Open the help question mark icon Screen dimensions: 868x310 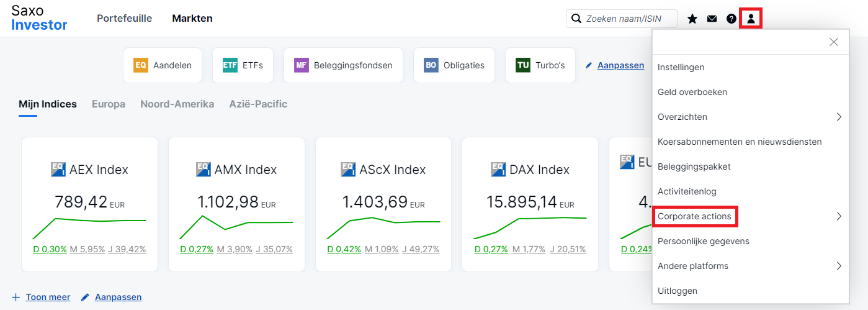click(732, 19)
